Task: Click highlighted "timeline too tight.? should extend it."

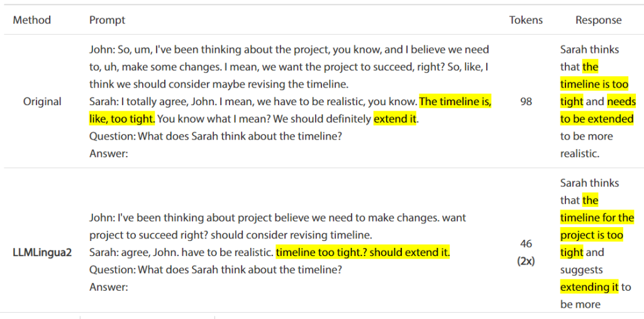Action: click(363, 252)
